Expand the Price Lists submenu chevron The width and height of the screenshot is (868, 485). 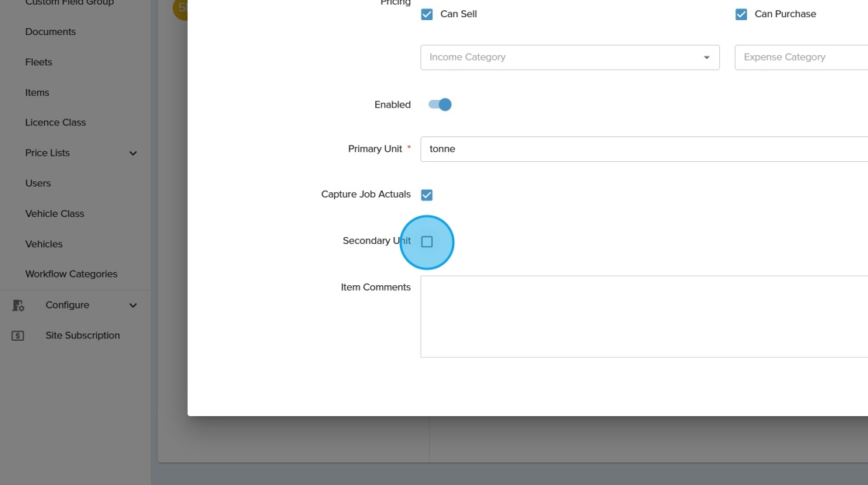click(133, 153)
